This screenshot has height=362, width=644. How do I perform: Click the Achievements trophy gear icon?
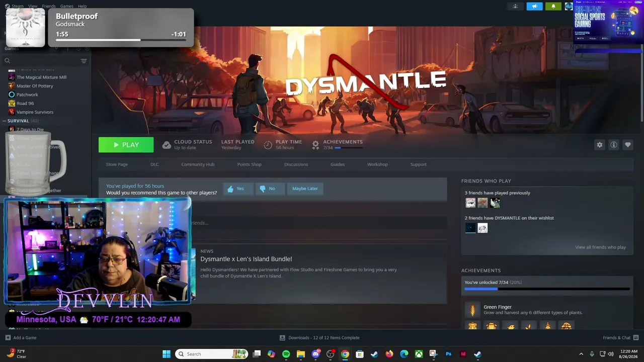[x=315, y=145]
